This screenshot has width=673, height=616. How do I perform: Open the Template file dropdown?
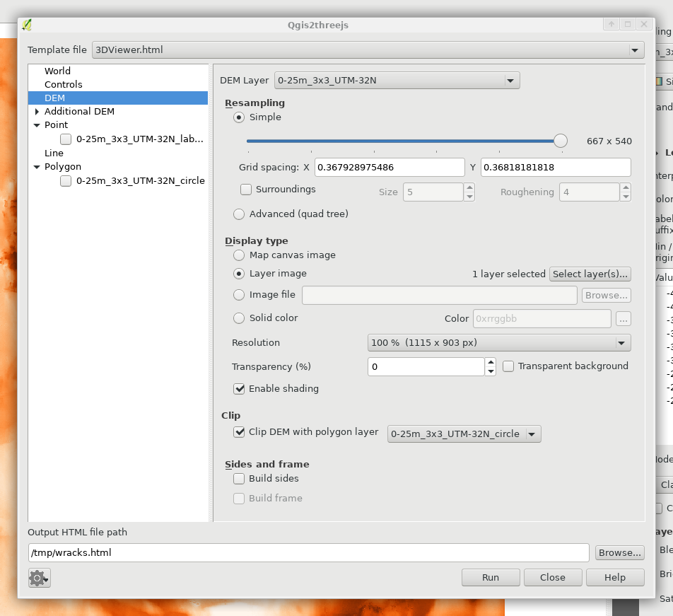click(x=368, y=50)
